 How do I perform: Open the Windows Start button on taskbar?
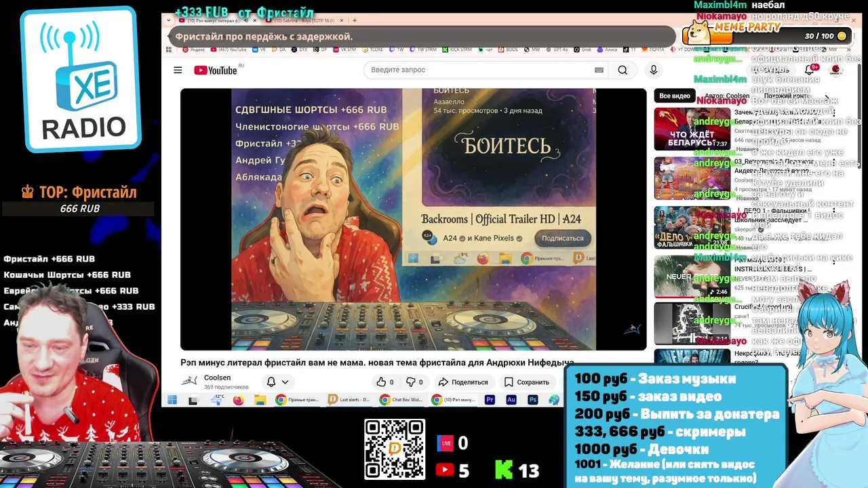click(x=172, y=400)
